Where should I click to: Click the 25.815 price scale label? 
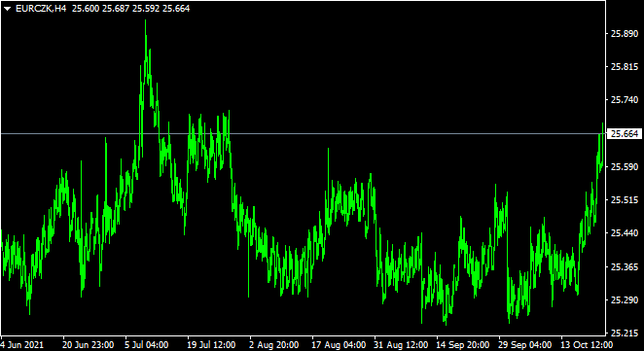pos(625,67)
